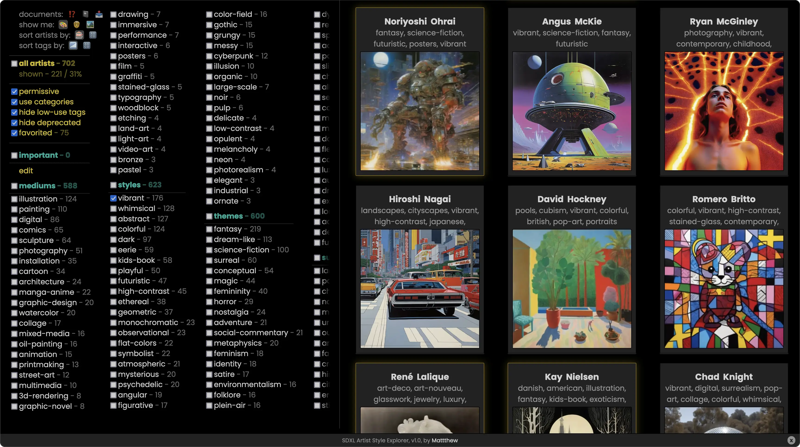Enable the science-fiction theme tag
Screen dimensions: 800x447
coord(209,250)
